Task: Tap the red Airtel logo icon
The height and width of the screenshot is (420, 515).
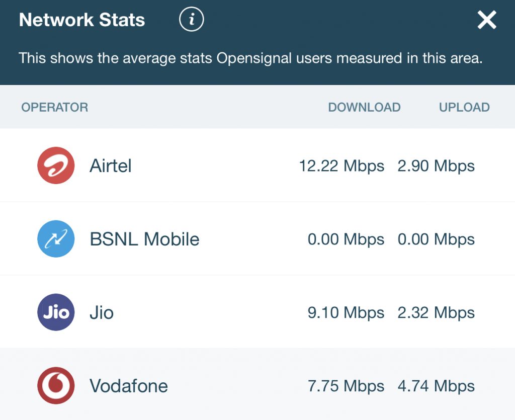Action: coord(56,165)
